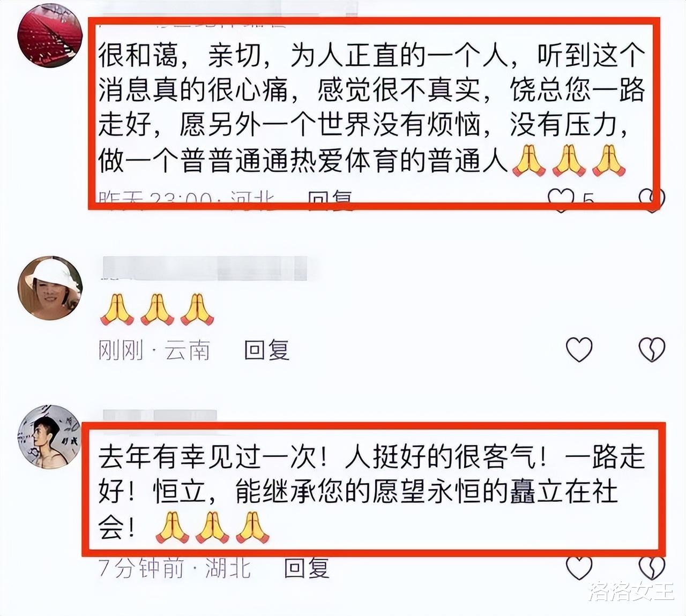The width and height of the screenshot is (686, 616).
Task: Tap the 7分钟前 · 湖北 timestamp
Action: (174, 568)
